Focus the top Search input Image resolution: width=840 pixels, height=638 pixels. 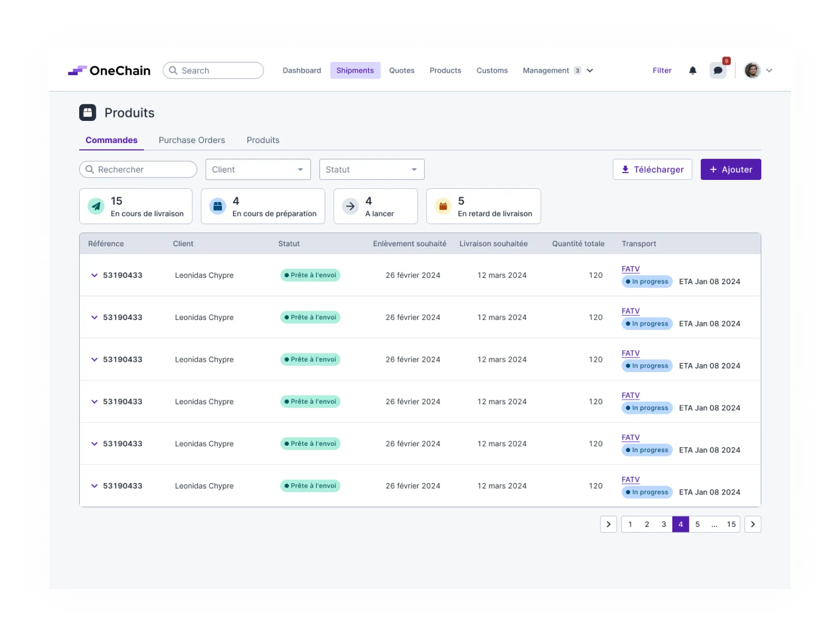(213, 70)
